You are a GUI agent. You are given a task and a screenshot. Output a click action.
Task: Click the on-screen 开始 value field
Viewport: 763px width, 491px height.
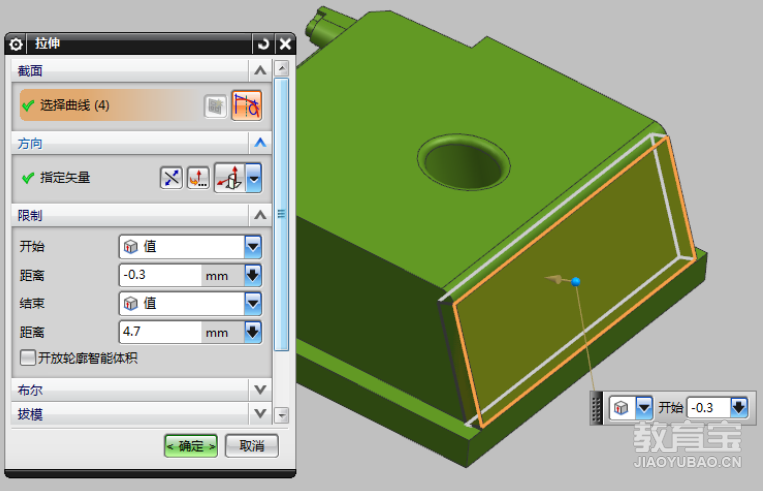point(708,407)
